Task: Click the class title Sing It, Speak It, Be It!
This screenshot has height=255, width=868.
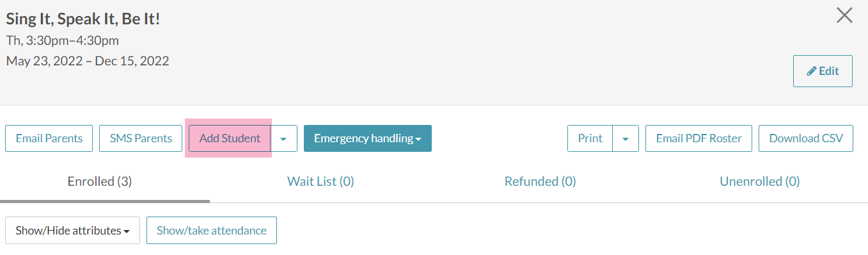Action: coord(83,19)
